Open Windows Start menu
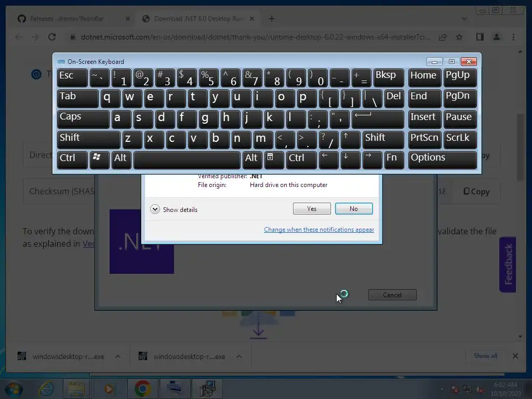 pyautogui.click(x=13, y=389)
